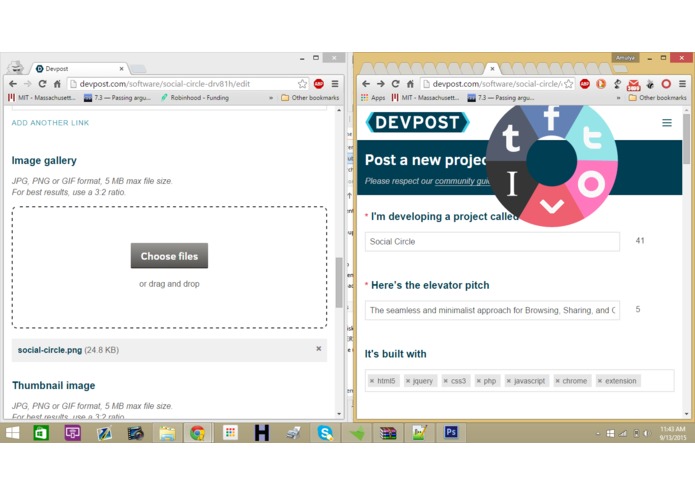This screenshot has width=695, height=494.
Task: Remove the php tag
Action: click(x=478, y=381)
